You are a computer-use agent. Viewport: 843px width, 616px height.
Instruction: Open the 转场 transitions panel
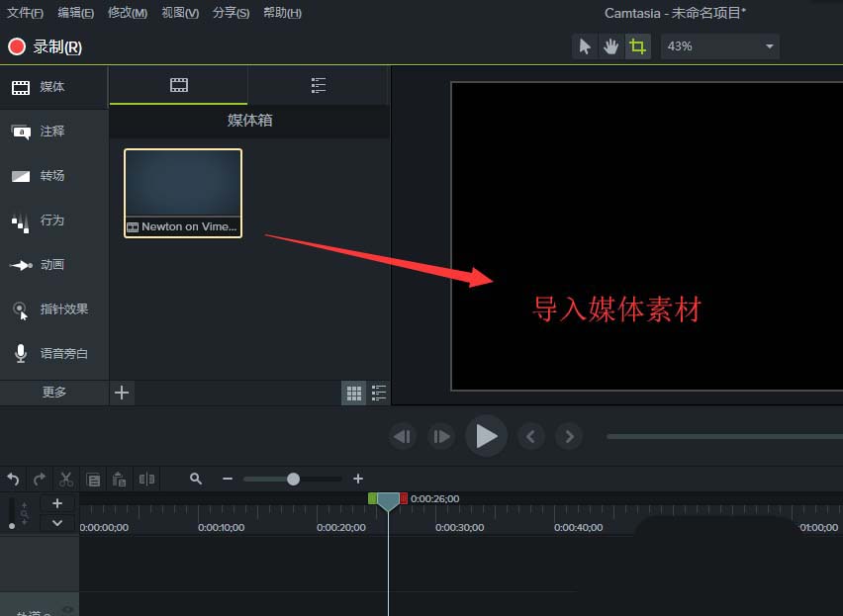(x=52, y=176)
